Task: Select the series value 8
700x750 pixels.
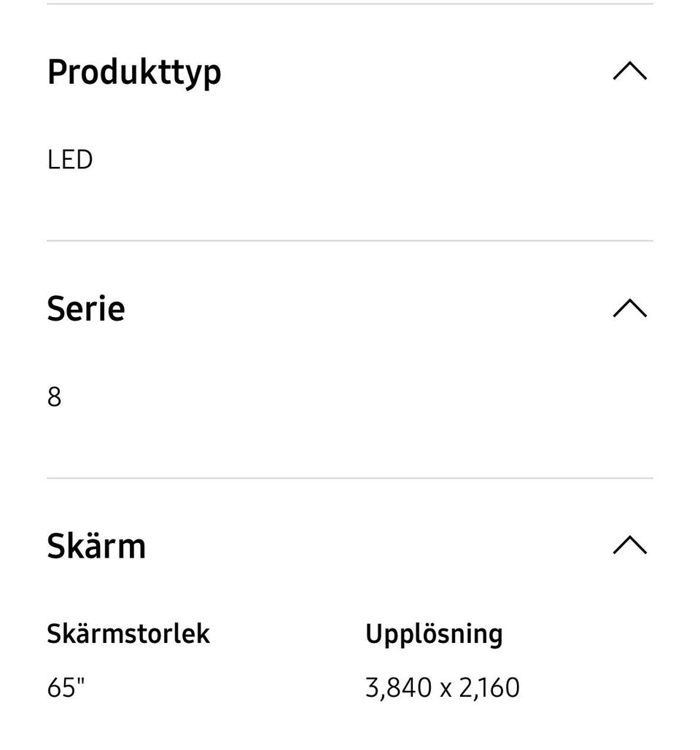Action: pos(55,397)
